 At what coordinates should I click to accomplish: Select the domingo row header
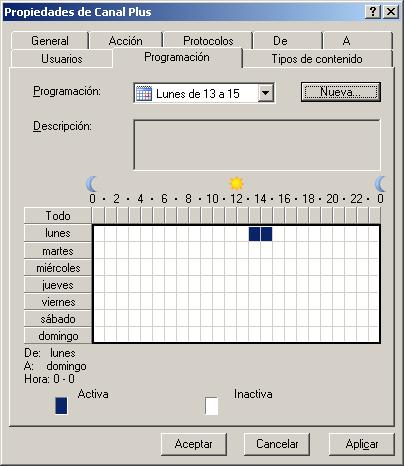coord(58,336)
